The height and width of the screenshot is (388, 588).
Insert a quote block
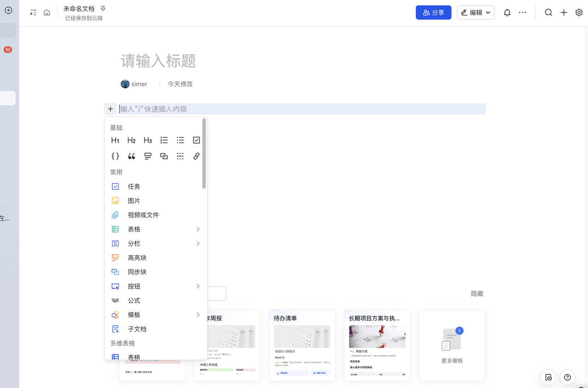point(131,156)
